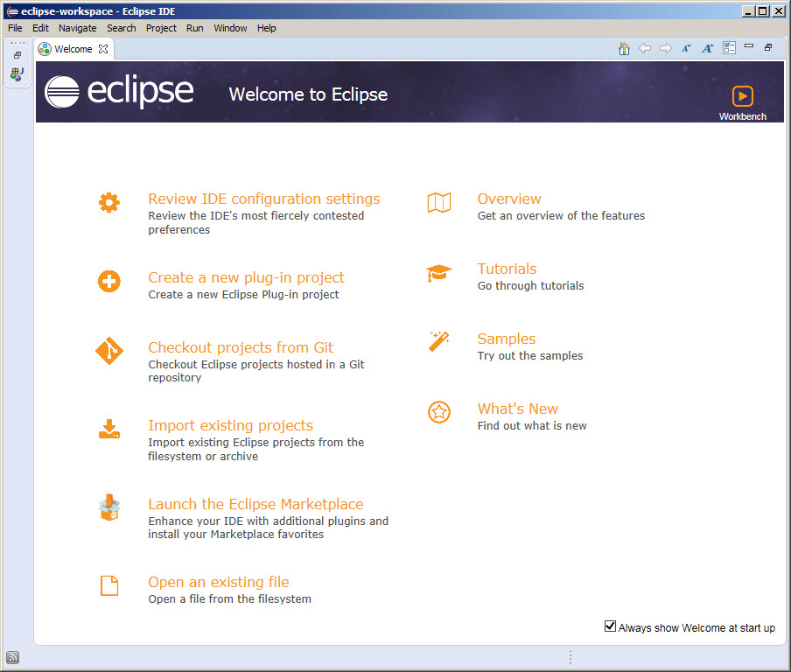Maximize the Welcome view panel

pos(768,48)
